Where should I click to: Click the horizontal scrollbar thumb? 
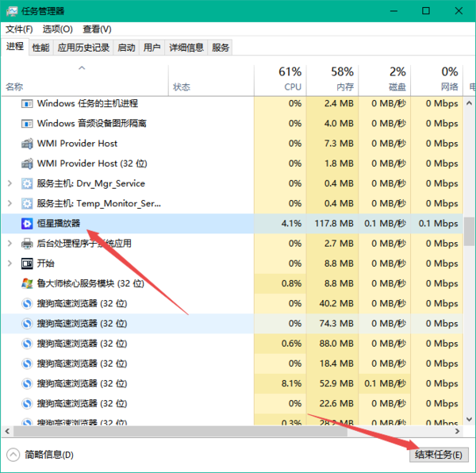pos(180,431)
